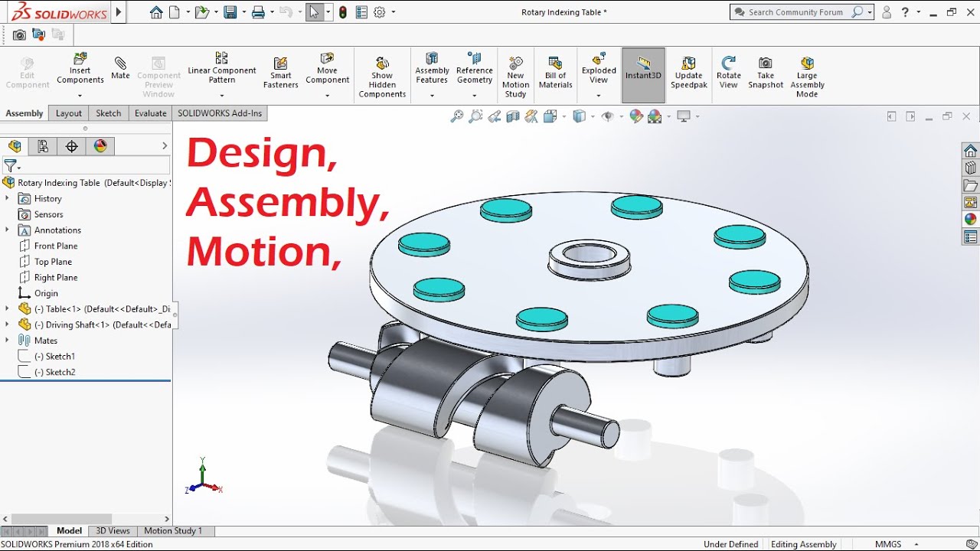Take Snapshot of the assembly

pyautogui.click(x=766, y=73)
